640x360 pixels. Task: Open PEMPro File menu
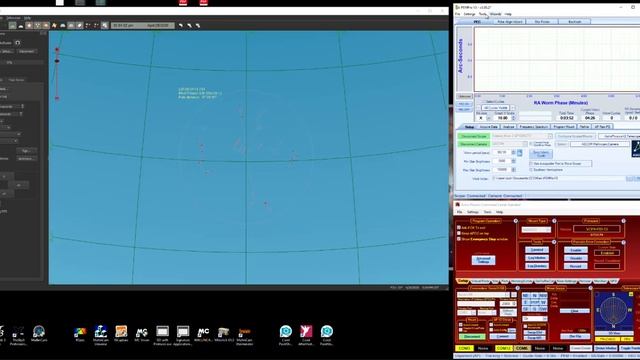458,14
